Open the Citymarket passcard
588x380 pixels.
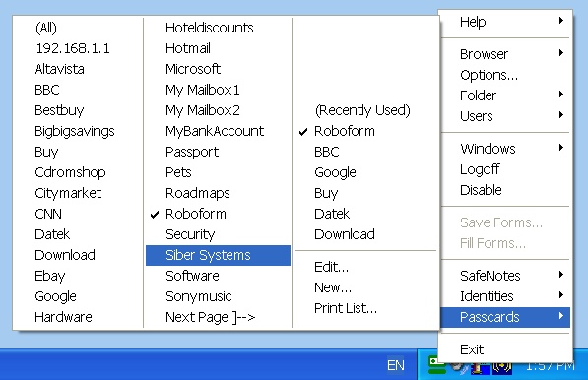78,193
